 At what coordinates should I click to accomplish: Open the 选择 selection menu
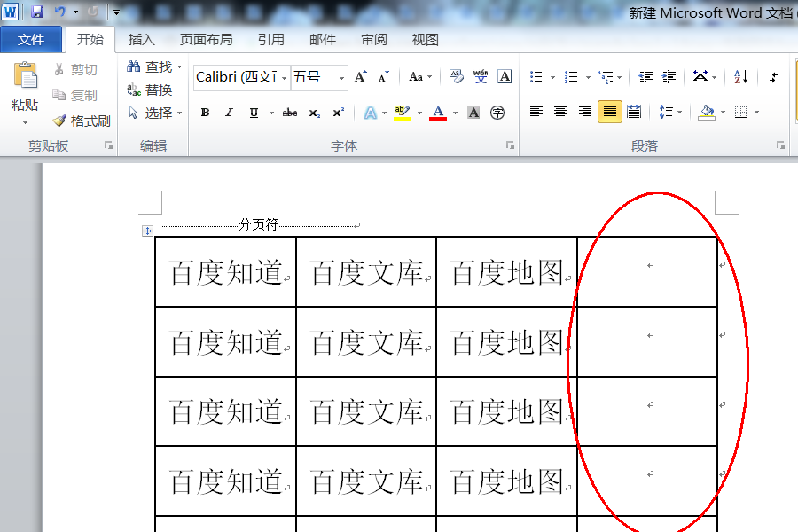[154, 113]
